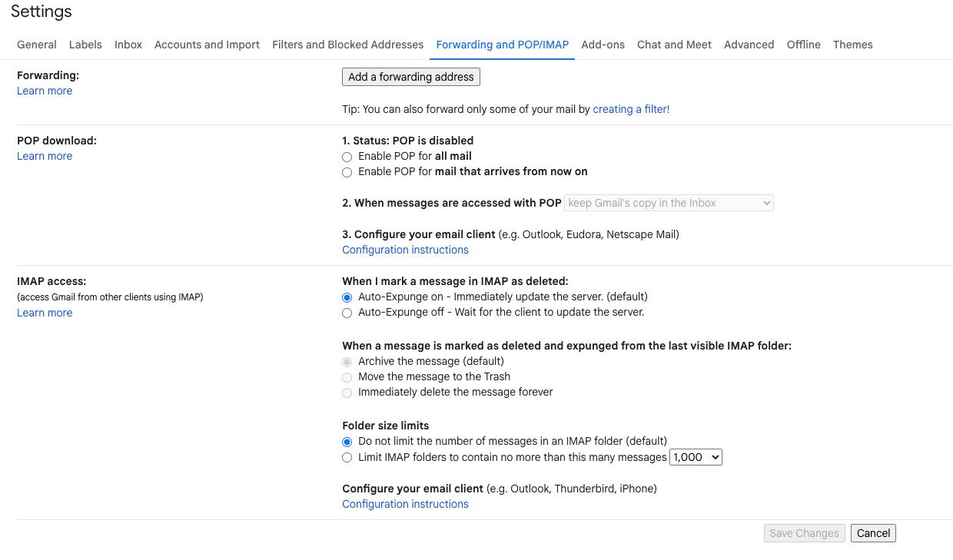Follow the creating a filter link

[x=629, y=109]
